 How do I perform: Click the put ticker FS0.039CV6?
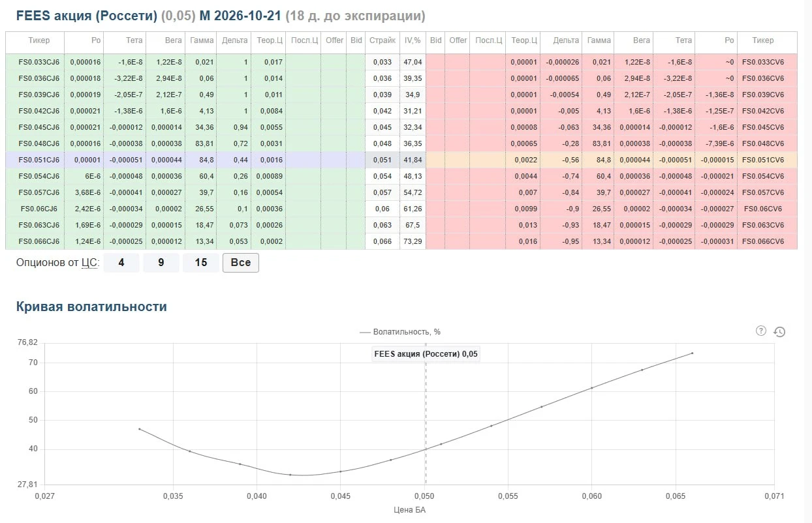763,95
